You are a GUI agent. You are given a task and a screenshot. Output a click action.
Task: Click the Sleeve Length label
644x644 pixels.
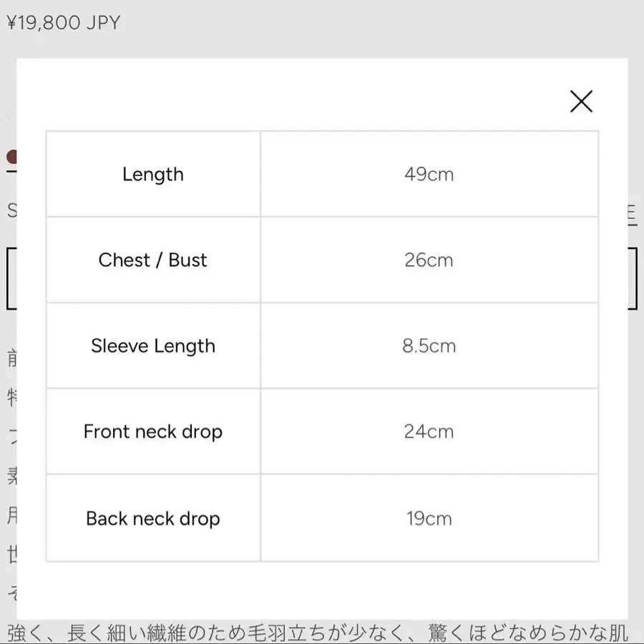coord(153,346)
